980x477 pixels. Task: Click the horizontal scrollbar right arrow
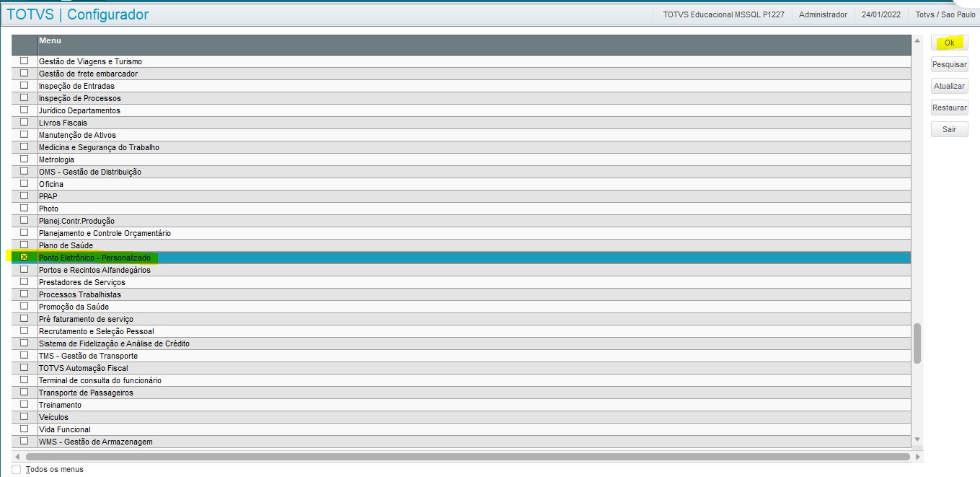[918, 457]
